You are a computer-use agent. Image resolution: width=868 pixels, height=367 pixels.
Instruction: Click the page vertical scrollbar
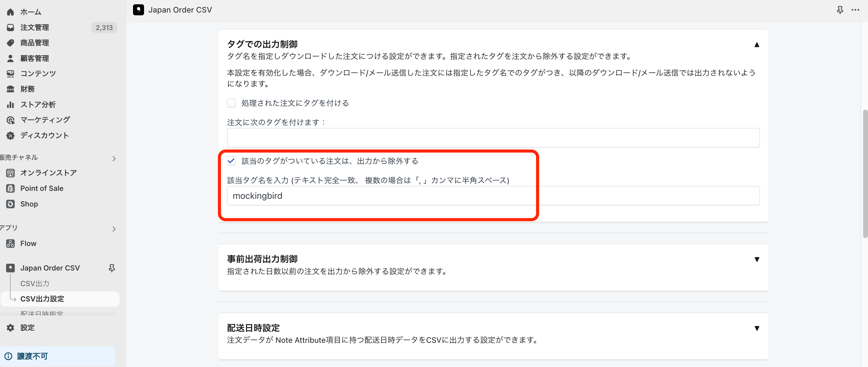coord(865,173)
